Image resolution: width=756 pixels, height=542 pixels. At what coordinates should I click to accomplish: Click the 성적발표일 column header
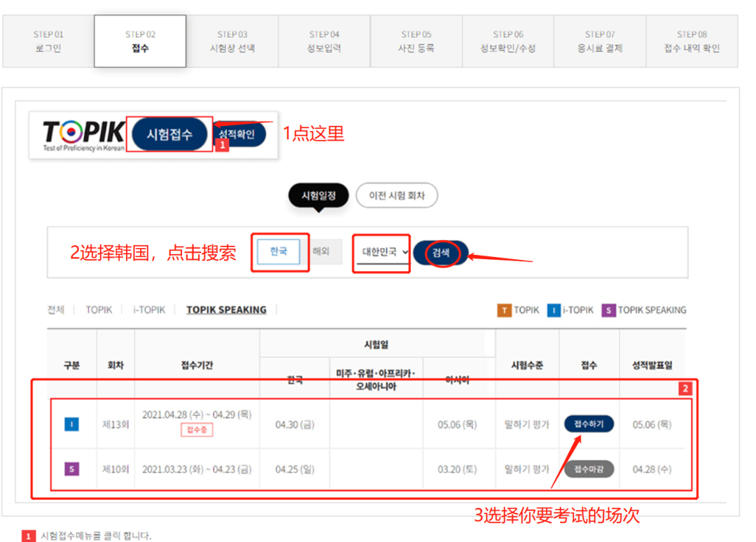(x=652, y=366)
